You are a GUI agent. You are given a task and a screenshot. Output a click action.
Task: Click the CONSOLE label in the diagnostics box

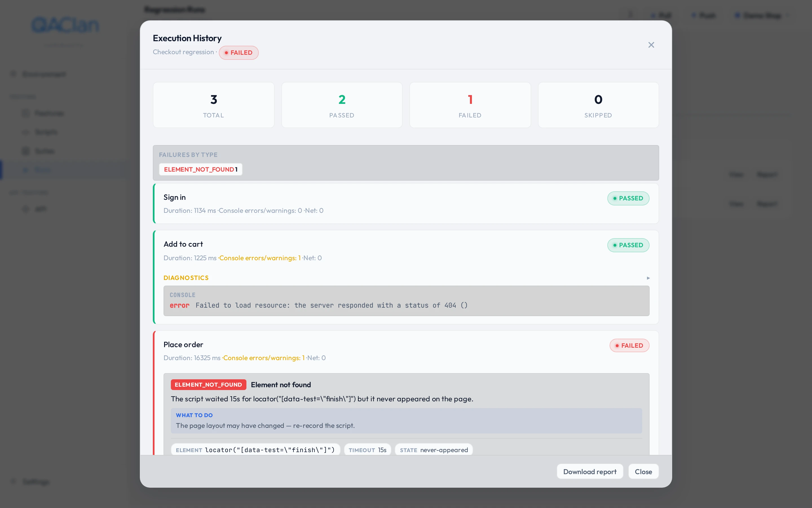(182, 295)
